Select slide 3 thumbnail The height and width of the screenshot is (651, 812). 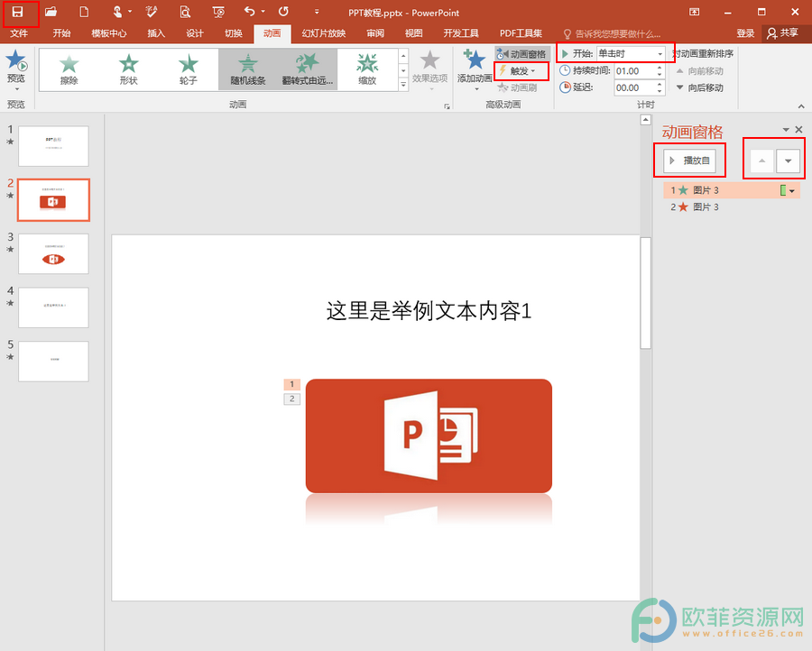tap(53, 253)
